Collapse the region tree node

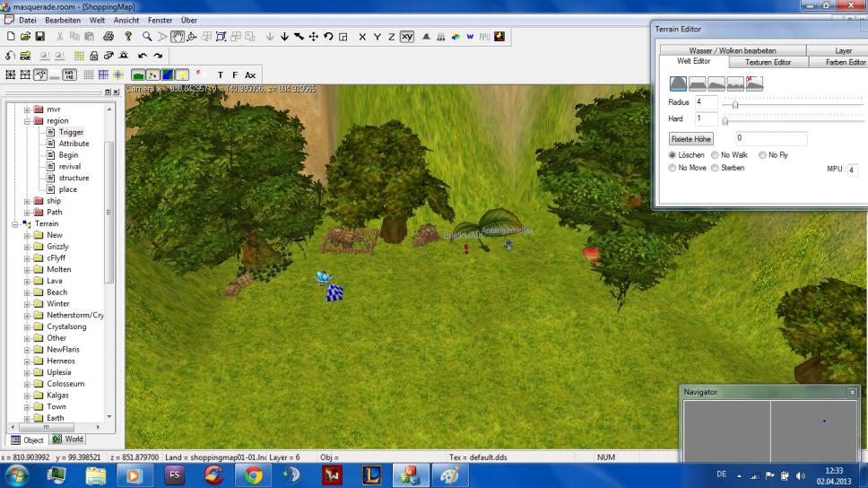click(x=28, y=120)
